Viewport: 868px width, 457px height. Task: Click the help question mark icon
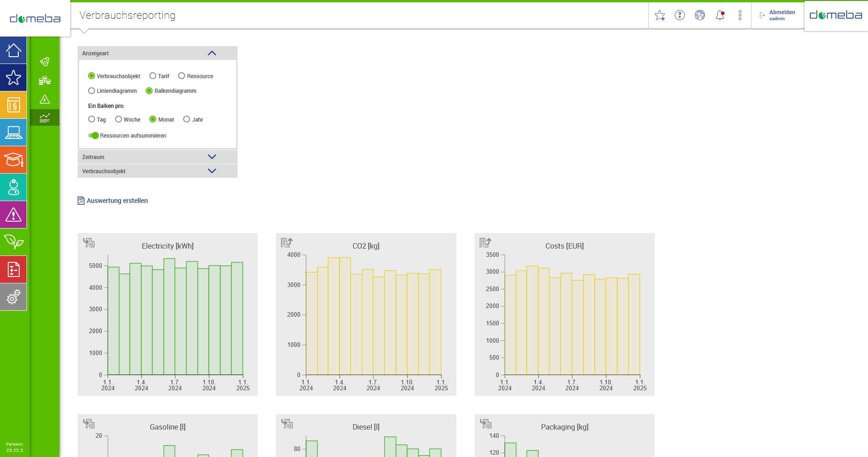click(x=680, y=15)
